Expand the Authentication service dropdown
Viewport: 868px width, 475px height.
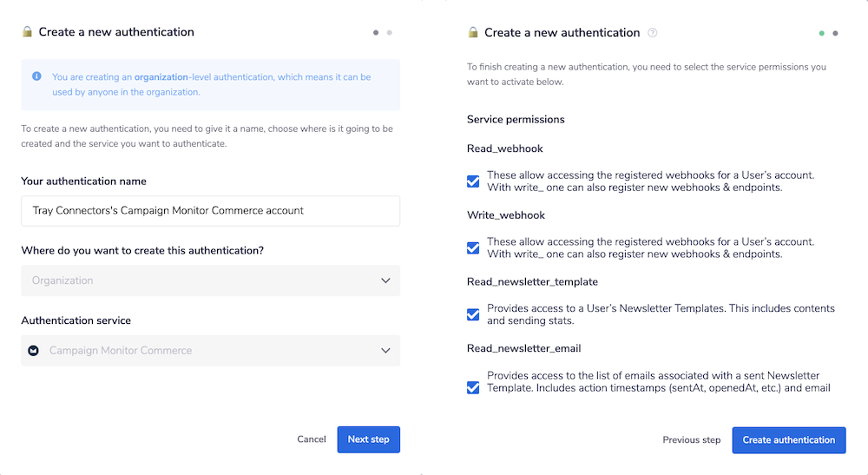pyautogui.click(x=210, y=351)
